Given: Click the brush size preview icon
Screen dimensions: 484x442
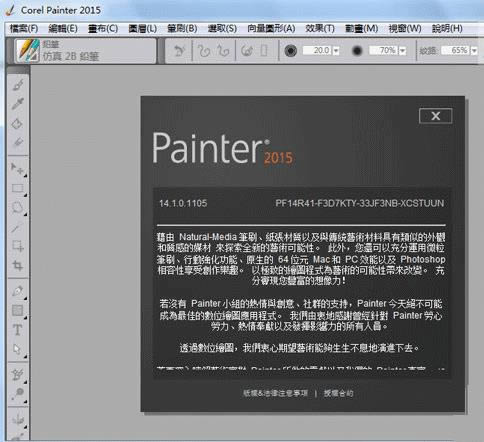Looking at the screenshot, I should point(290,51).
